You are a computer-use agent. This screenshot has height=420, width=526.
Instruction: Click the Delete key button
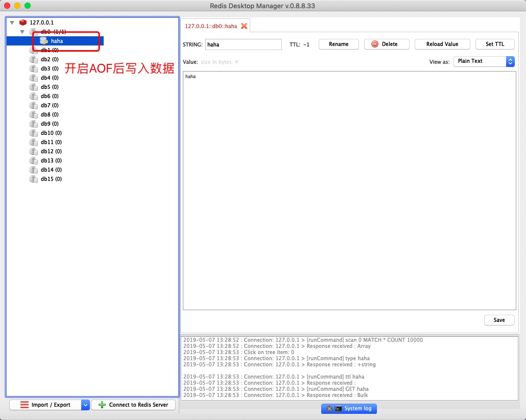pos(387,44)
